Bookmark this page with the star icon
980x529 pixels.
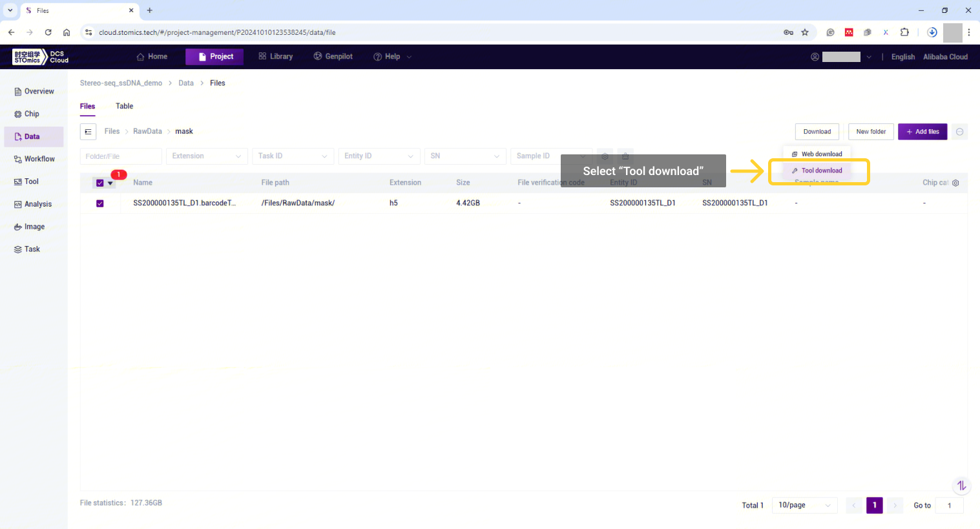click(x=805, y=32)
